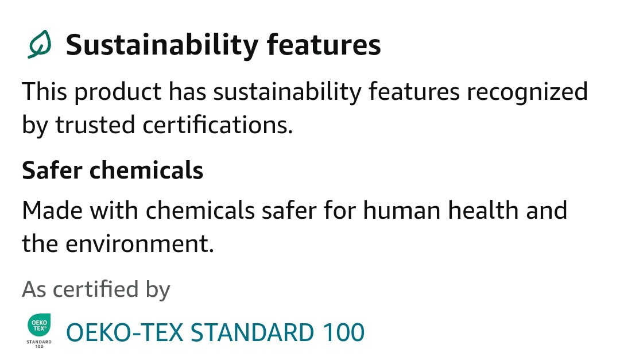
Task: Open the OEKO-TEX STANDARD 100 link
Action: 215,332
